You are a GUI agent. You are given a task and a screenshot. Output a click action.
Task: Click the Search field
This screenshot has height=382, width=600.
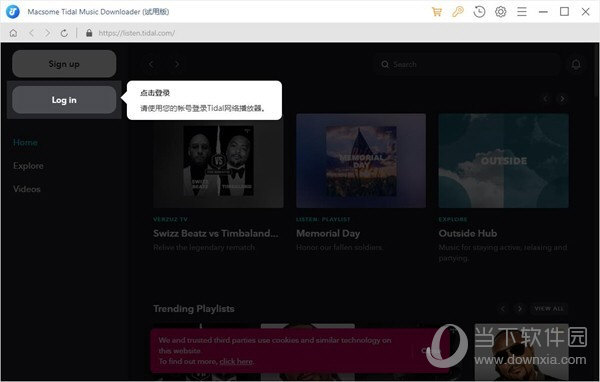click(x=467, y=64)
